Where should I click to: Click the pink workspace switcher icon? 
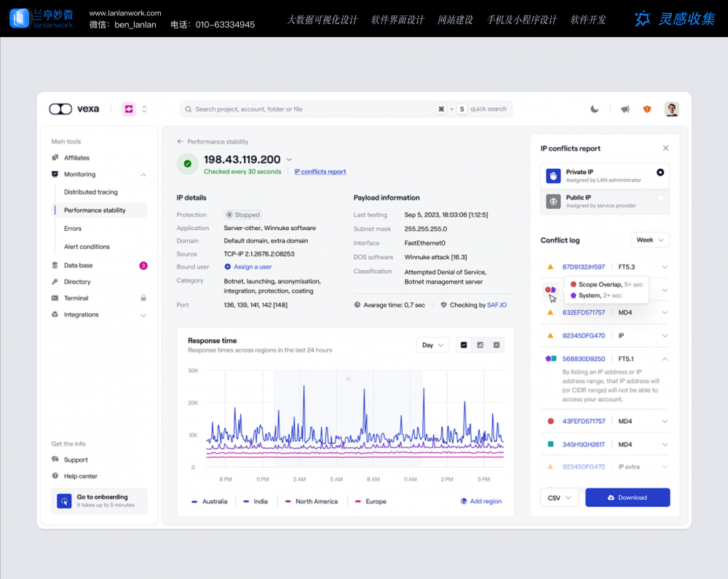[129, 109]
